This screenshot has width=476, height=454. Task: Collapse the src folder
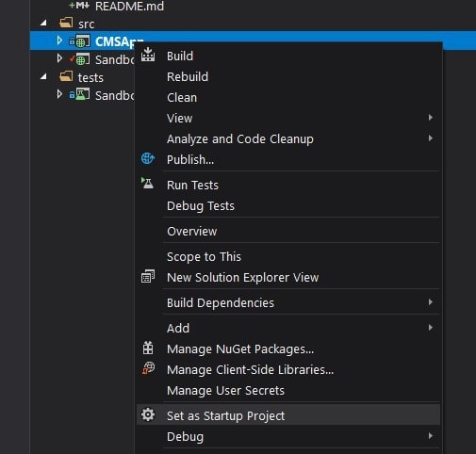tap(43, 23)
